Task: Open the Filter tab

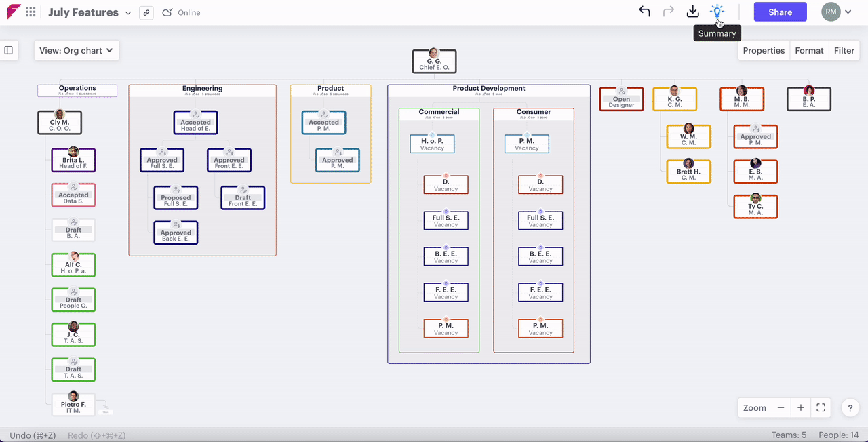Action: [x=844, y=50]
